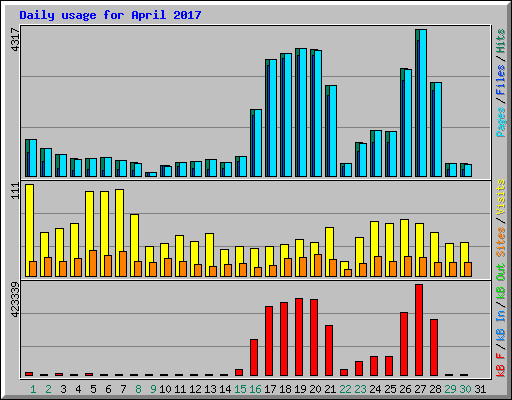Click the orange sites bar for day 20
Image resolution: width=512 pixels, height=400 pixels.
coord(318,265)
